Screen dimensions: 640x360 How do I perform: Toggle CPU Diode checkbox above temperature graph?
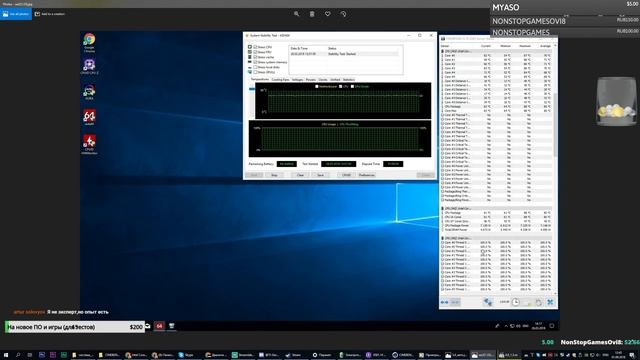tap(353, 87)
